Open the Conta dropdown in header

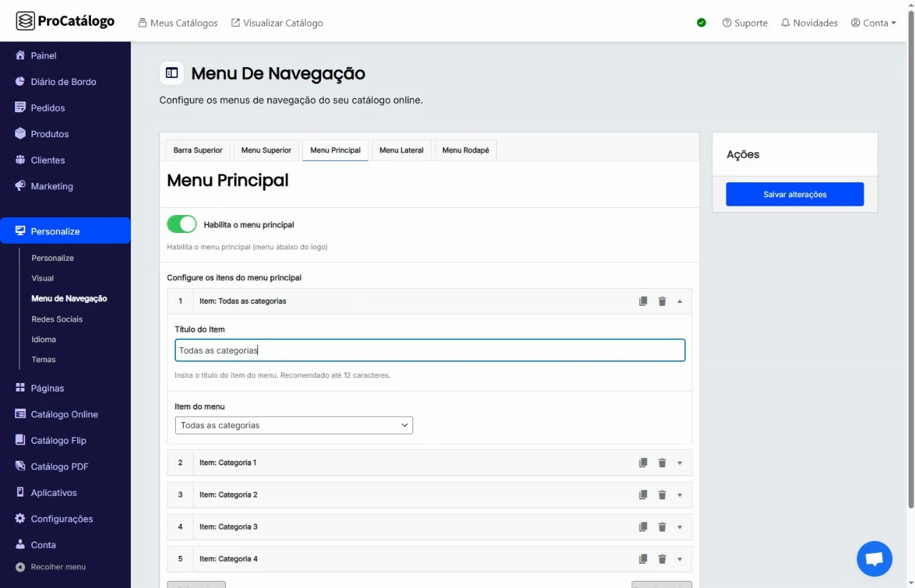(x=874, y=23)
